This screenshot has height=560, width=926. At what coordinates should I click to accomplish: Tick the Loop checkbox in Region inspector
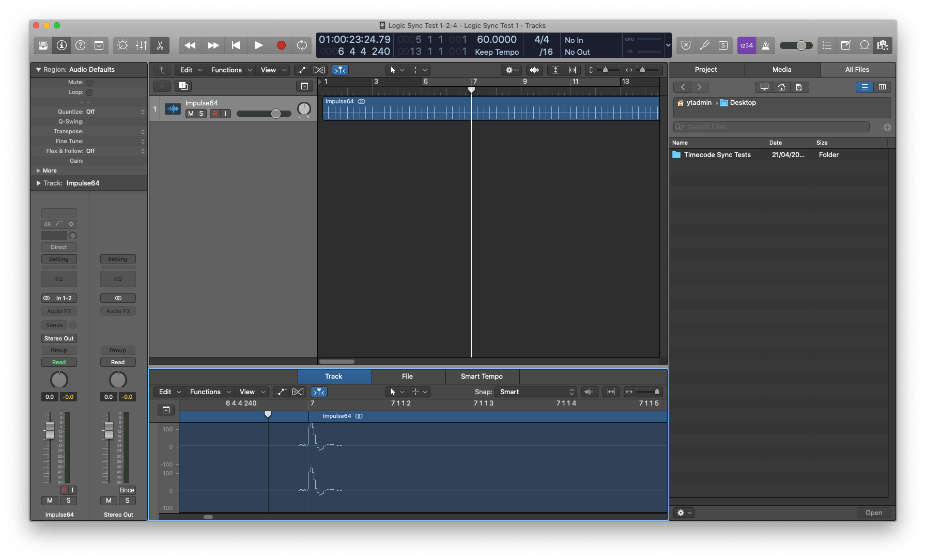coord(89,92)
